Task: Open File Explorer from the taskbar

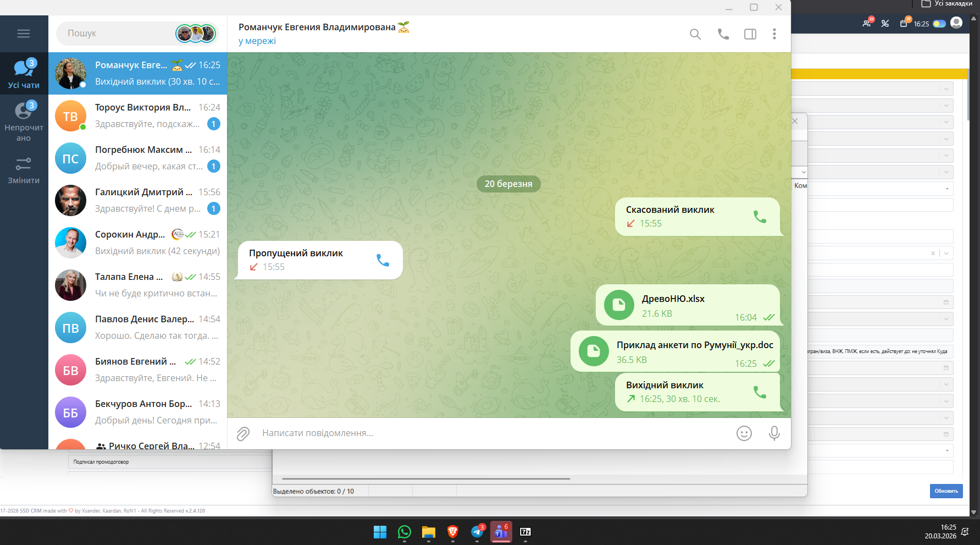Action: pos(429,532)
